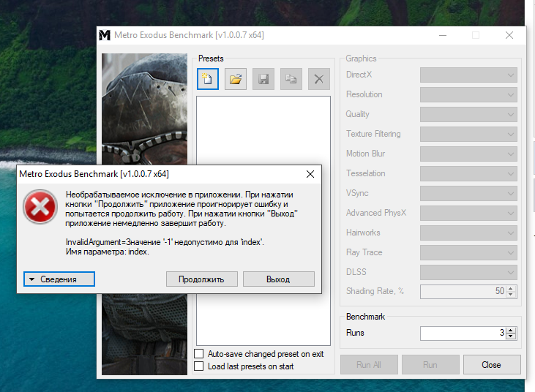Open the Resolution dropdown
Viewport: 535px width, 392px height.
click(468, 95)
